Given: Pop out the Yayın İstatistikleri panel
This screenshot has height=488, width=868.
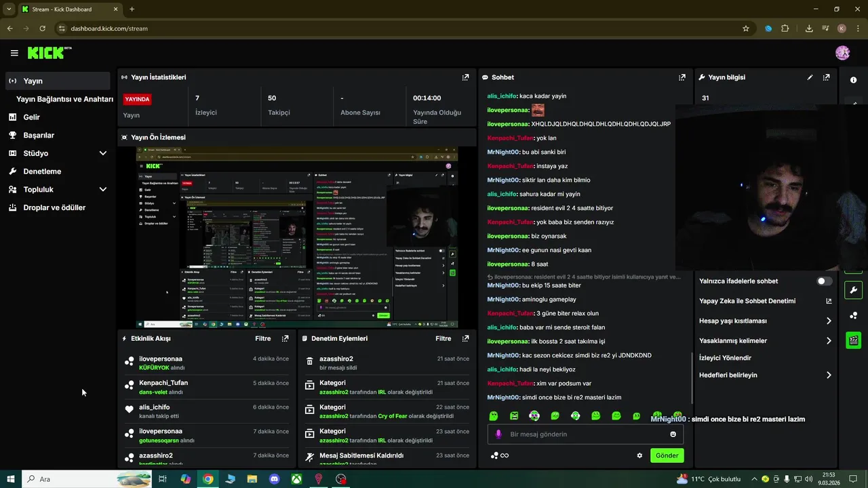Looking at the screenshot, I should tap(465, 77).
